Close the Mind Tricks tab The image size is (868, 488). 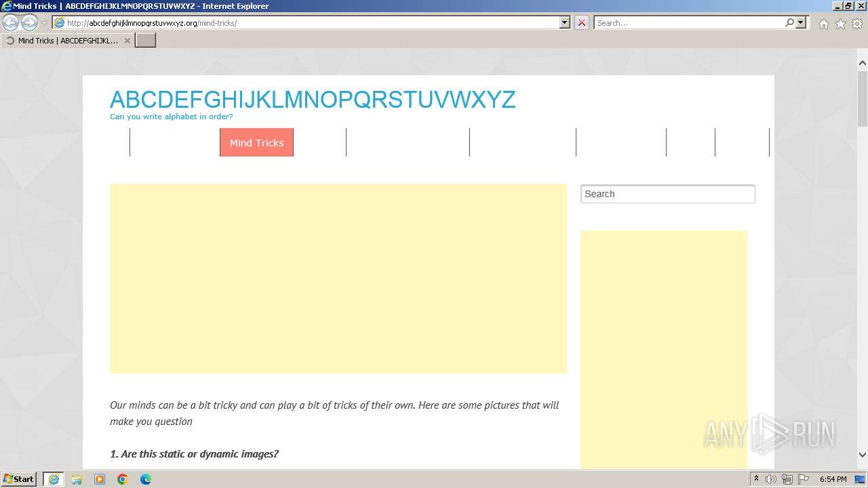coord(127,41)
